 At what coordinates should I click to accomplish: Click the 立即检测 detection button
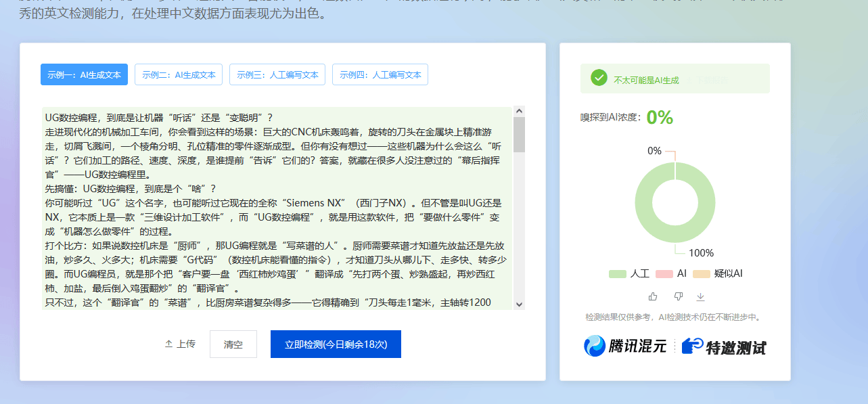coord(336,344)
